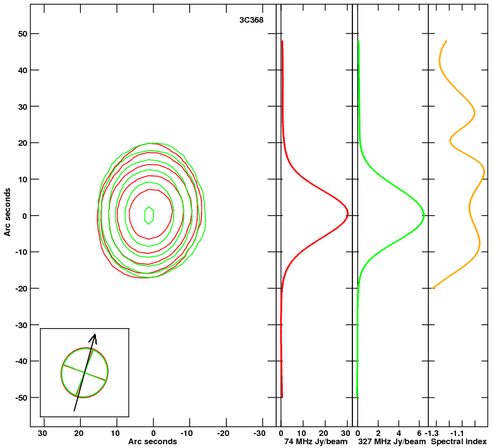This screenshot has height=448, width=492.
Task: Click the '327 MHz Jy/beam' axis label
Action: point(392,442)
